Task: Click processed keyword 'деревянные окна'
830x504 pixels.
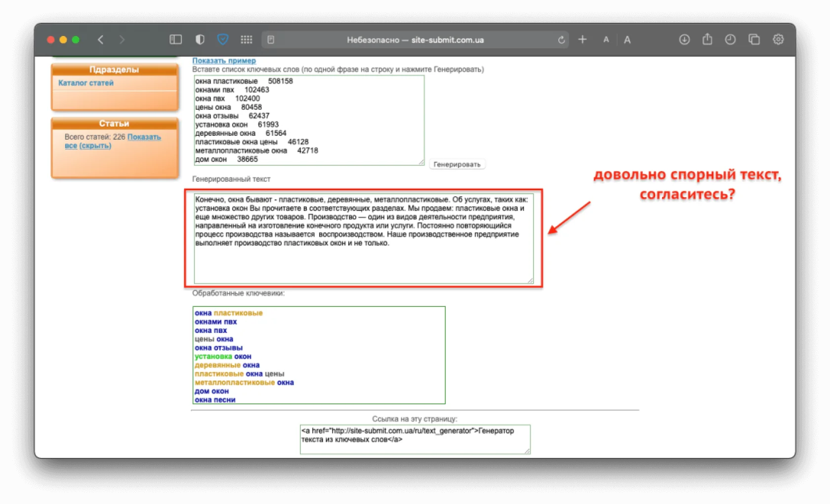Action: pos(227,365)
